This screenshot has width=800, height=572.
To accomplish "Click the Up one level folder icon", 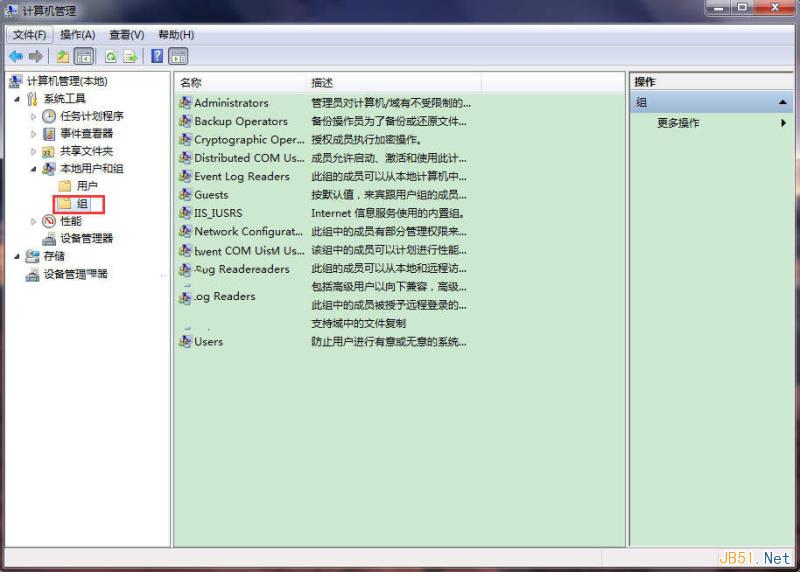I will (x=63, y=56).
